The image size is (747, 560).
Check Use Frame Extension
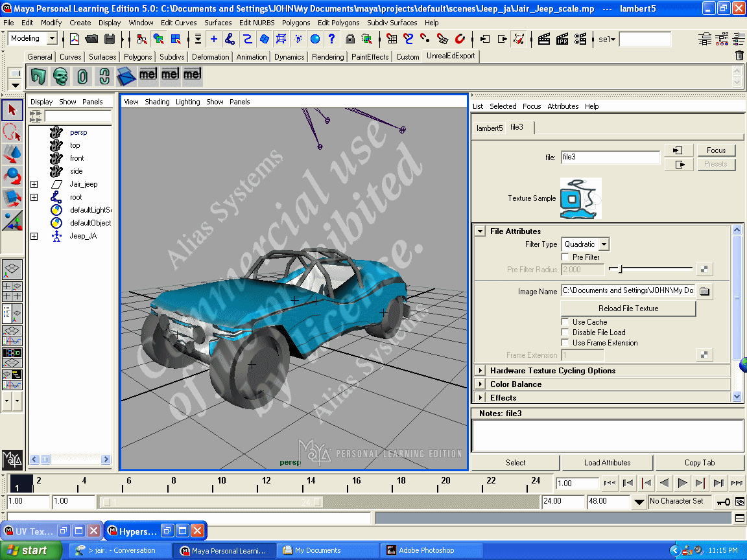click(x=565, y=343)
